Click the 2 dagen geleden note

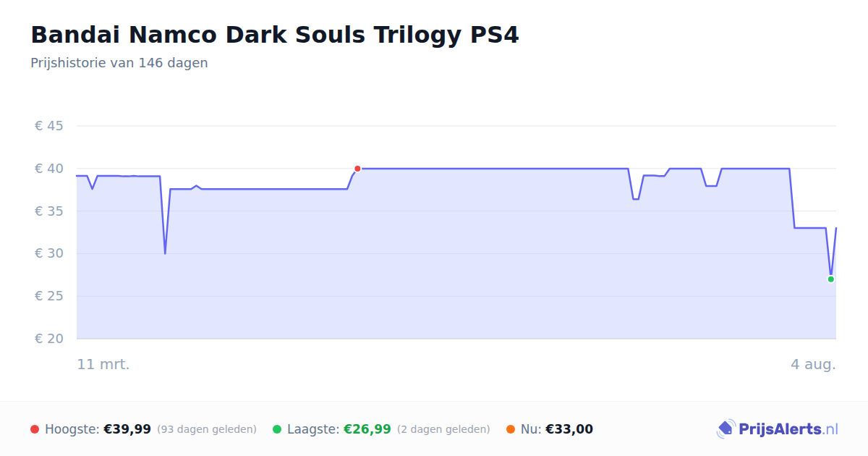443,429
